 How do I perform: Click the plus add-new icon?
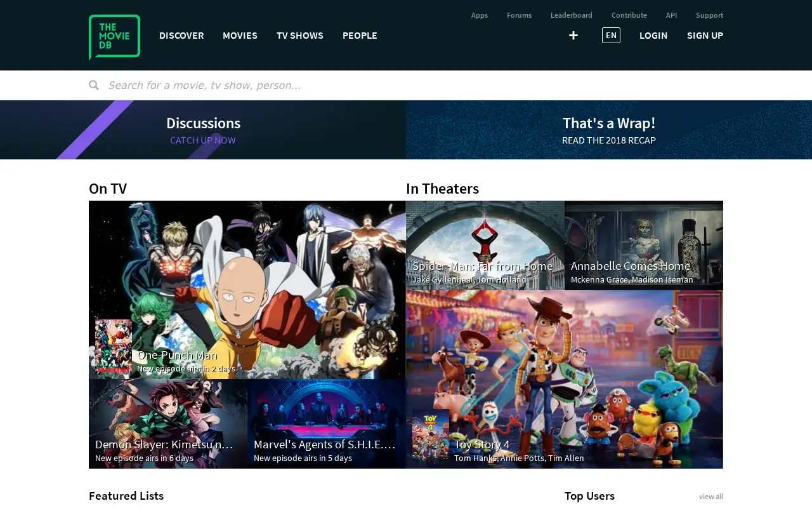point(573,36)
